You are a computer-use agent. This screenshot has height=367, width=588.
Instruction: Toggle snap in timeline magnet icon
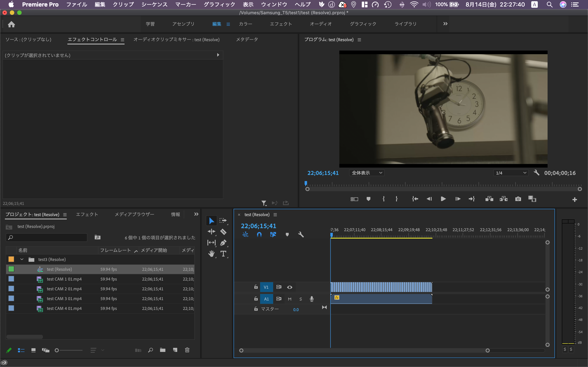pos(259,234)
